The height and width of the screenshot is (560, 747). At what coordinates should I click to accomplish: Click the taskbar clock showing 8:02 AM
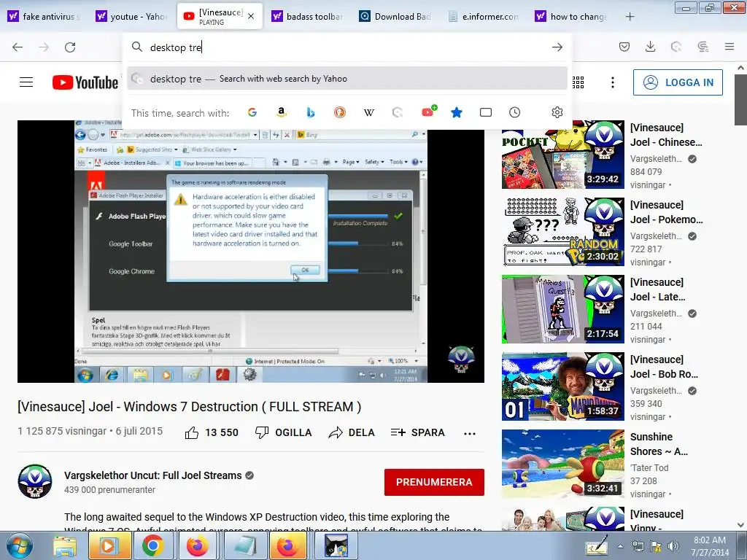pyautogui.click(x=710, y=546)
